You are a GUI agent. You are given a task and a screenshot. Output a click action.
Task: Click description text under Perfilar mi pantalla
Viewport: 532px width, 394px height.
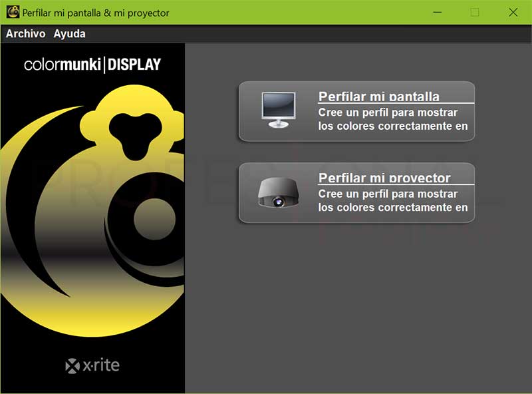393,119
